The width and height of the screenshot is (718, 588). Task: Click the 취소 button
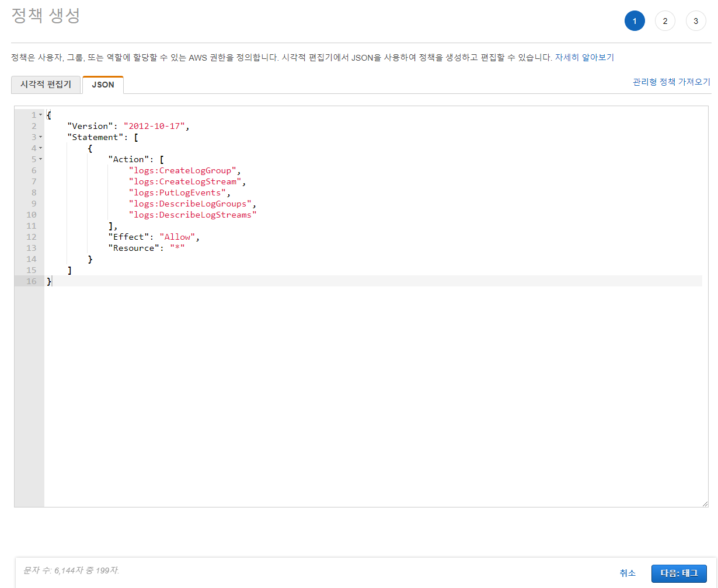pos(628,573)
